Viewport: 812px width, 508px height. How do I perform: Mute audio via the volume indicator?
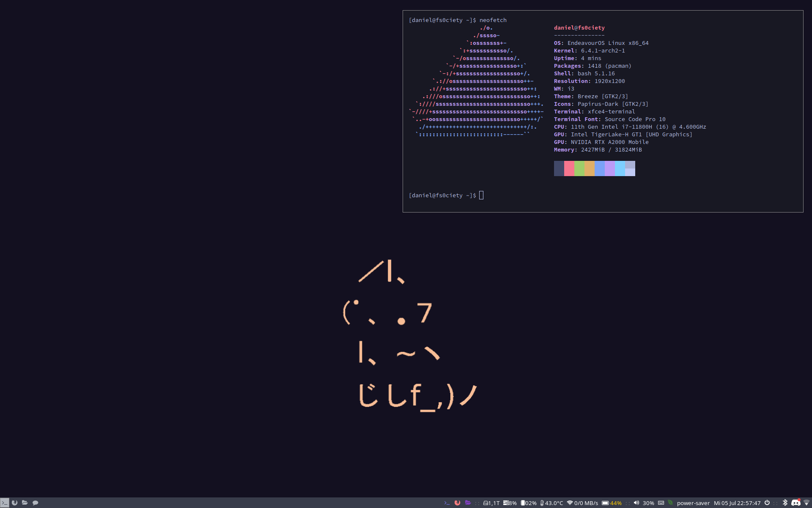(x=636, y=503)
